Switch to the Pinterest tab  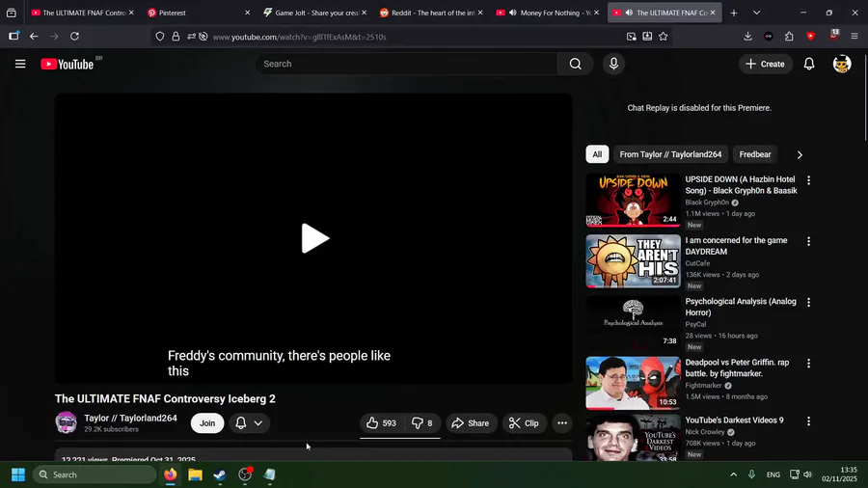198,13
